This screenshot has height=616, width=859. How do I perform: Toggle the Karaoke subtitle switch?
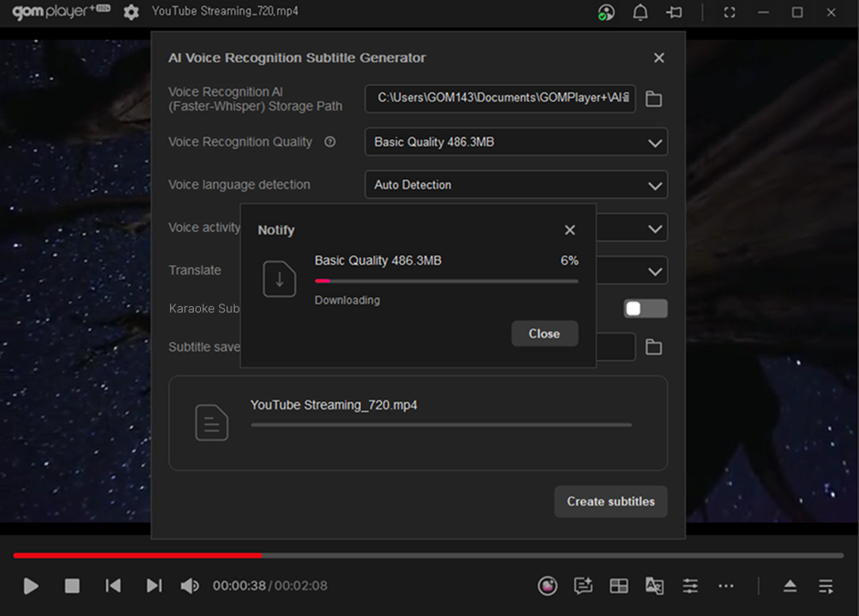645,309
